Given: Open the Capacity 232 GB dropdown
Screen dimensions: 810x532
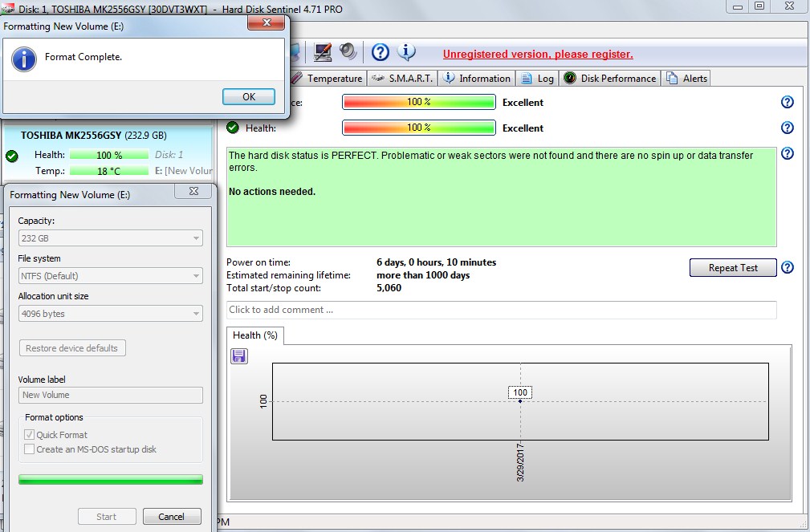Looking at the screenshot, I should pyautogui.click(x=111, y=238).
